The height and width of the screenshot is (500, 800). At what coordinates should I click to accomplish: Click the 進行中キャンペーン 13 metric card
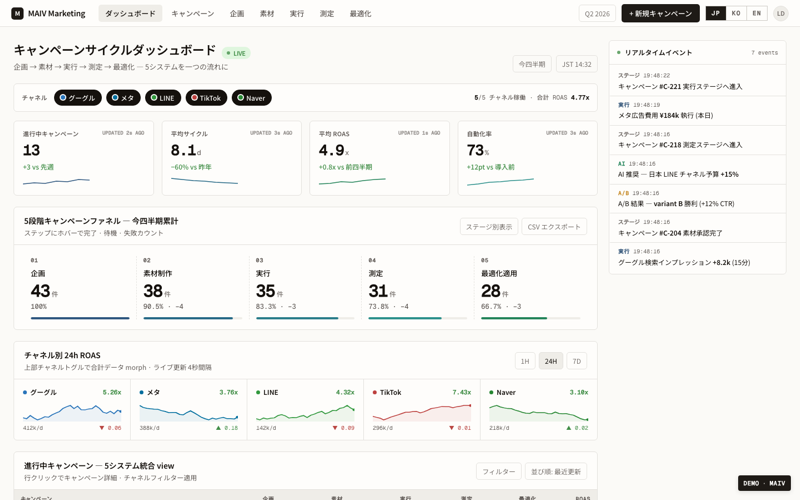click(84, 158)
